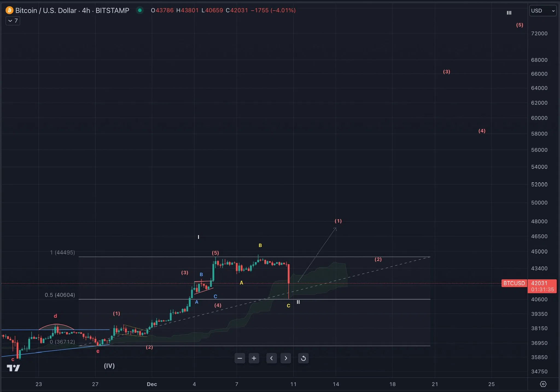Image resolution: width=560 pixels, height=392 pixels.
Task: Click the TradingView logo
Action: coord(13,368)
